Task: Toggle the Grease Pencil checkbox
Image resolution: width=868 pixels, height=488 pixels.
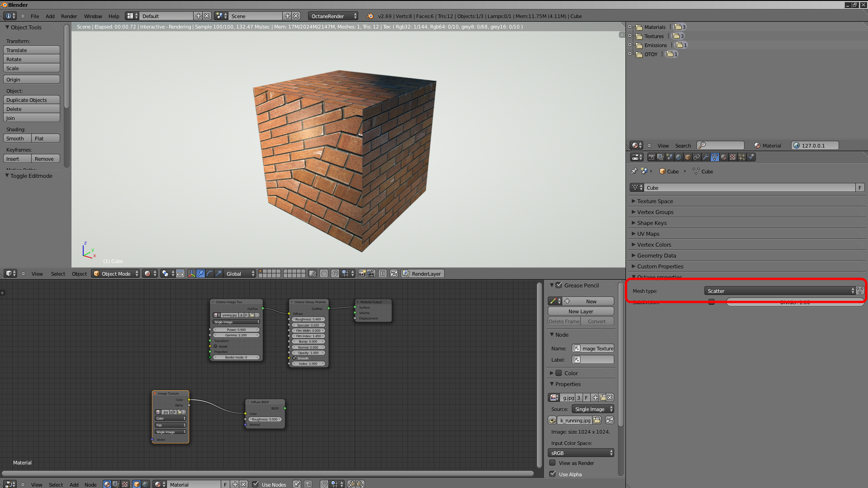Action: tap(559, 285)
